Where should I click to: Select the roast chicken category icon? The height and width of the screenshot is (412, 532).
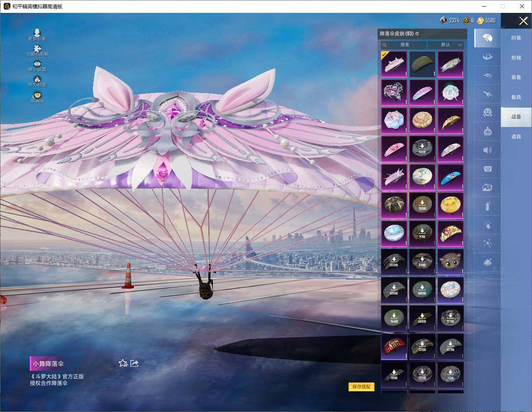click(487, 262)
